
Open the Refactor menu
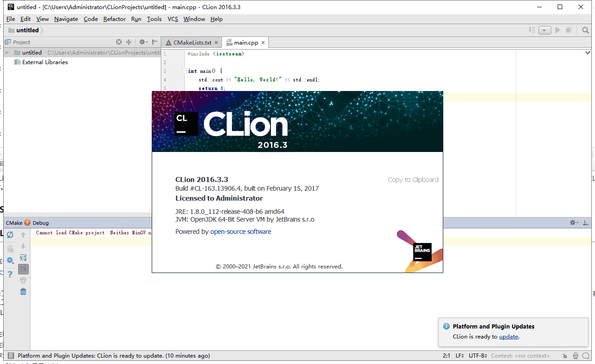[x=114, y=19]
